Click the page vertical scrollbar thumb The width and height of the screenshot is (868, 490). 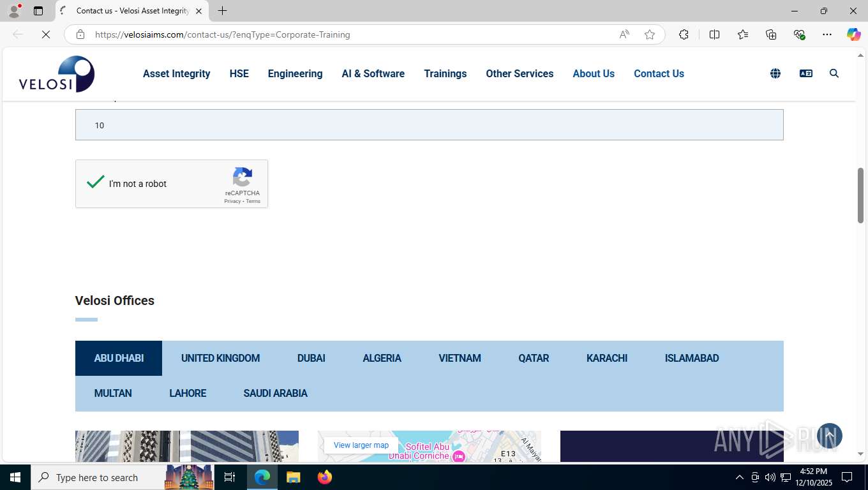coord(860,195)
